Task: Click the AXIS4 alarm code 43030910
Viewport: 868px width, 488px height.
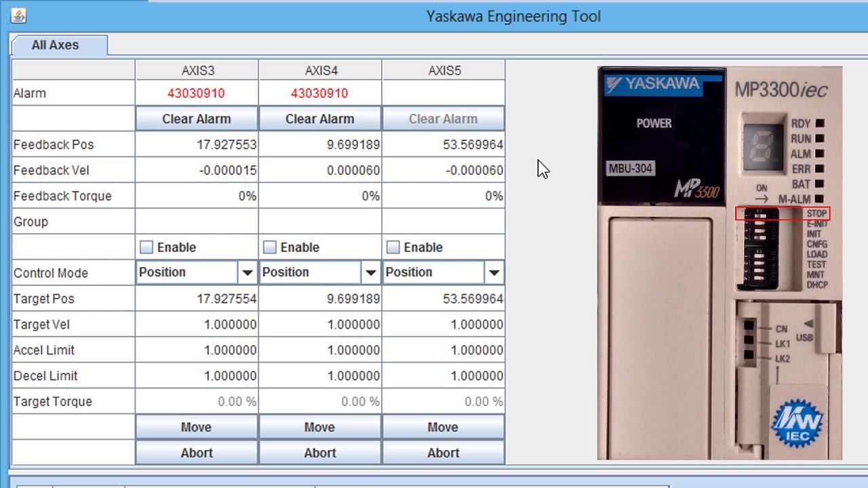Action: coord(319,94)
